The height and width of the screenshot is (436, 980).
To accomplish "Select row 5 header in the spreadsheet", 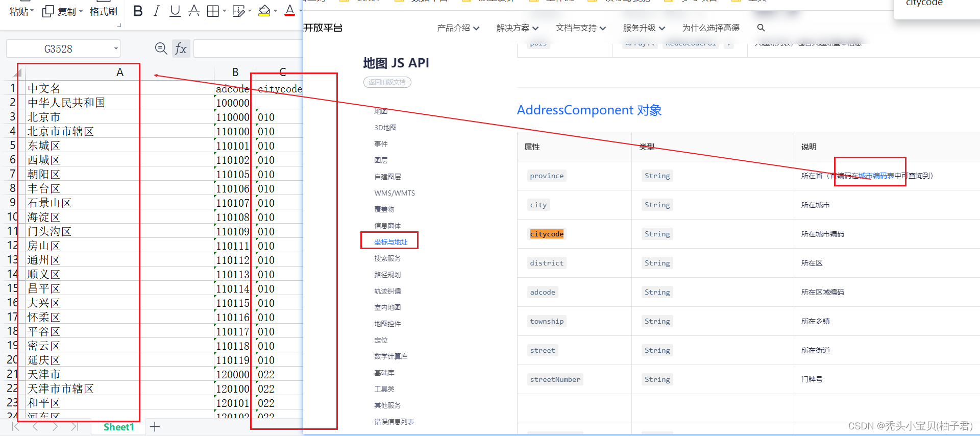I will click(x=12, y=146).
